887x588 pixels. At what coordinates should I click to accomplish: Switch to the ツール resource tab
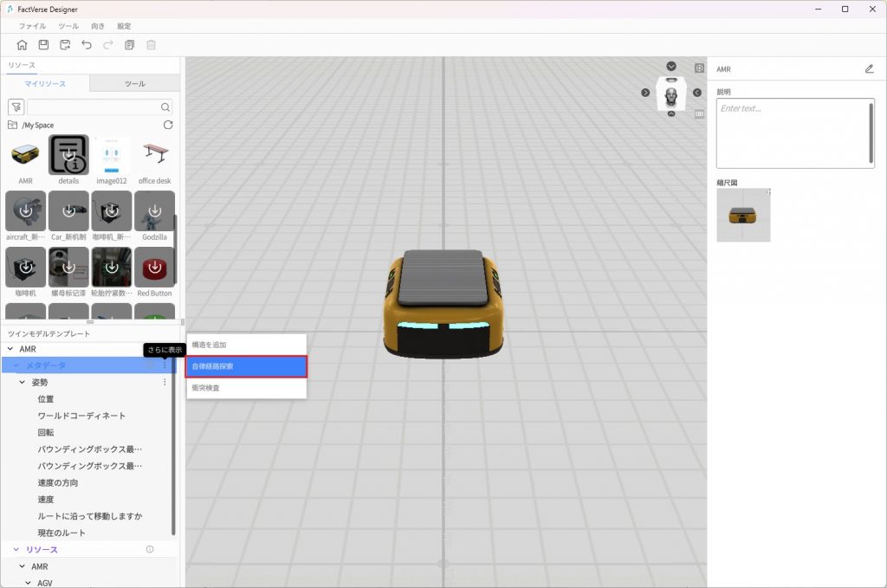coord(134,84)
